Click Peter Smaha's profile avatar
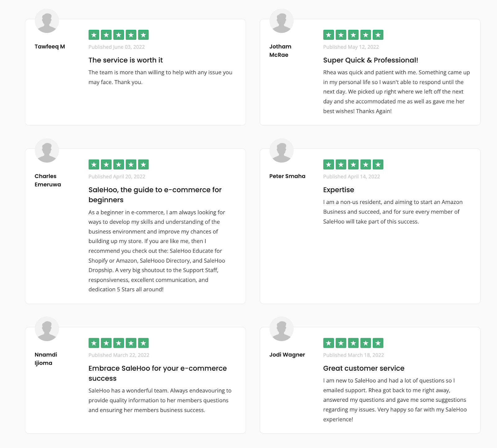Image resolution: width=497 pixels, height=448 pixels. click(x=281, y=151)
